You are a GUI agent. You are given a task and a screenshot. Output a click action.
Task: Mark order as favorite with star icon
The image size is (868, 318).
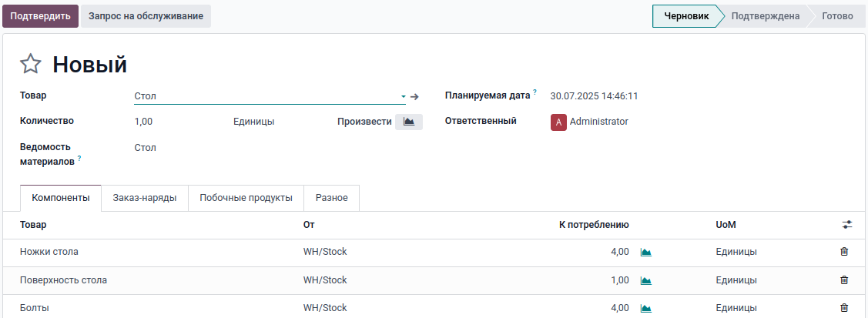(30, 64)
